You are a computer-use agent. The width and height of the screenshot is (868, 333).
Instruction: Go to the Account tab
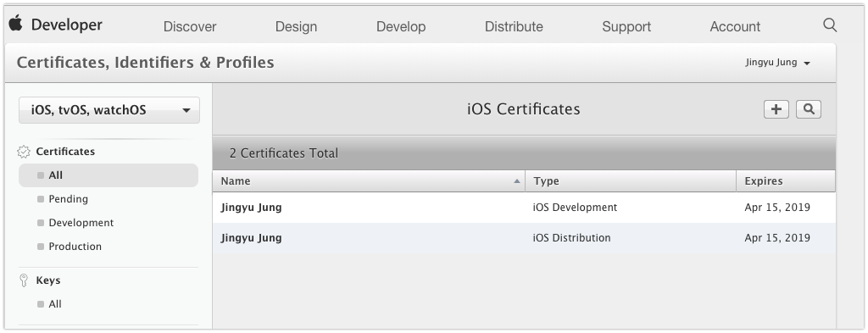(735, 26)
